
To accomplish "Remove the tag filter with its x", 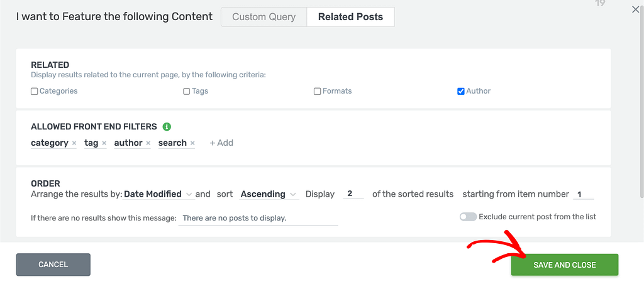I will [104, 143].
